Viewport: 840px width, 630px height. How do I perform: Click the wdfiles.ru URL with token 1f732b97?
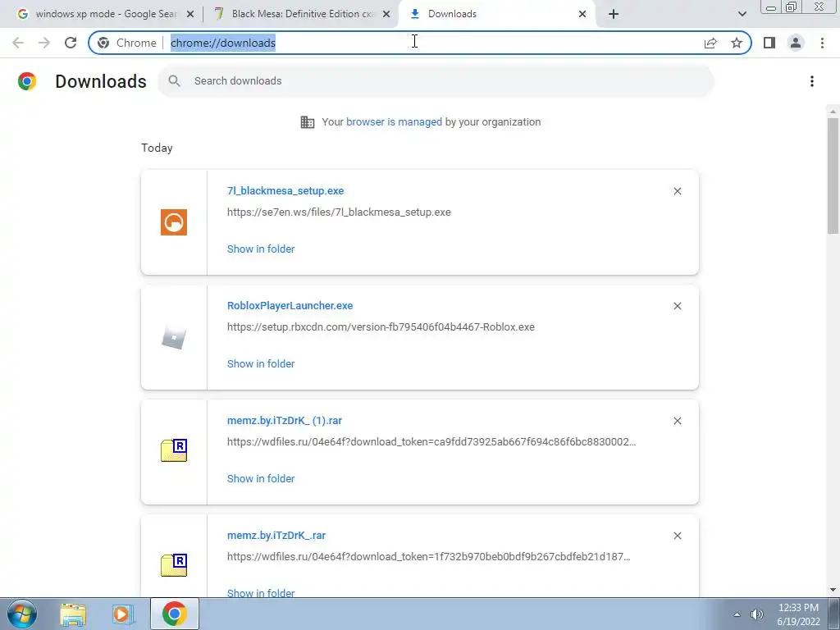tap(428, 557)
